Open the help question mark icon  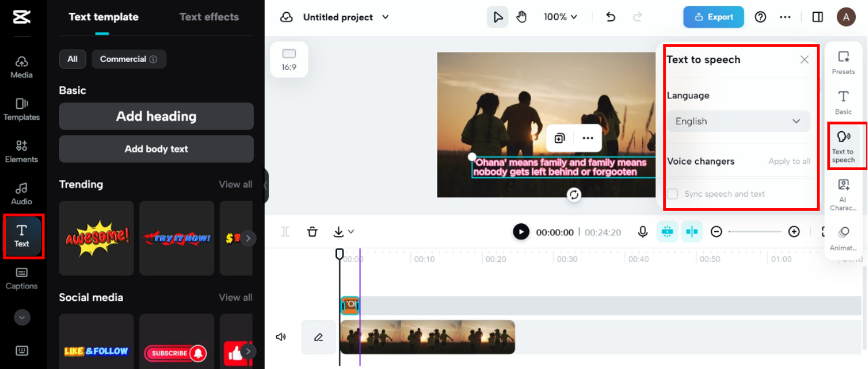(761, 17)
